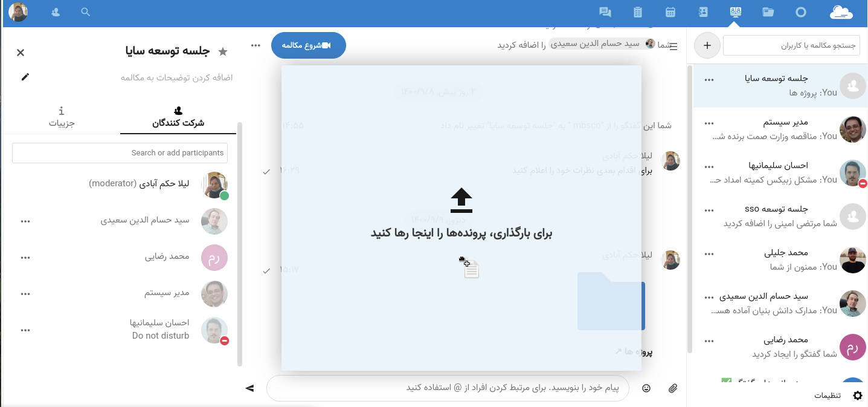The image size is (868, 407).
Task: Open options menu for احسان سلیمانیها conversation
Action: pyautogui.click(x=710, y=166)
